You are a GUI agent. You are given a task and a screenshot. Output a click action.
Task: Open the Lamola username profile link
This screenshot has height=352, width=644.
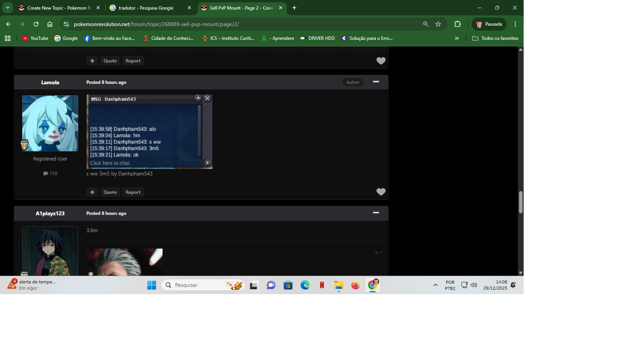coord(50,82)
